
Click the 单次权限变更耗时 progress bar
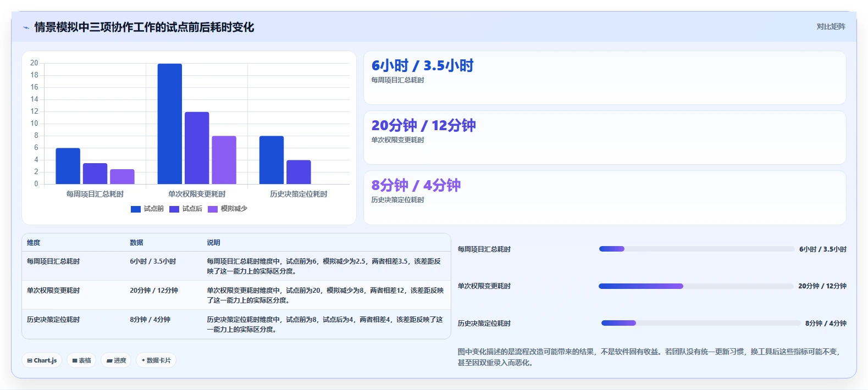pyautogui.click(x=696, y=286)
